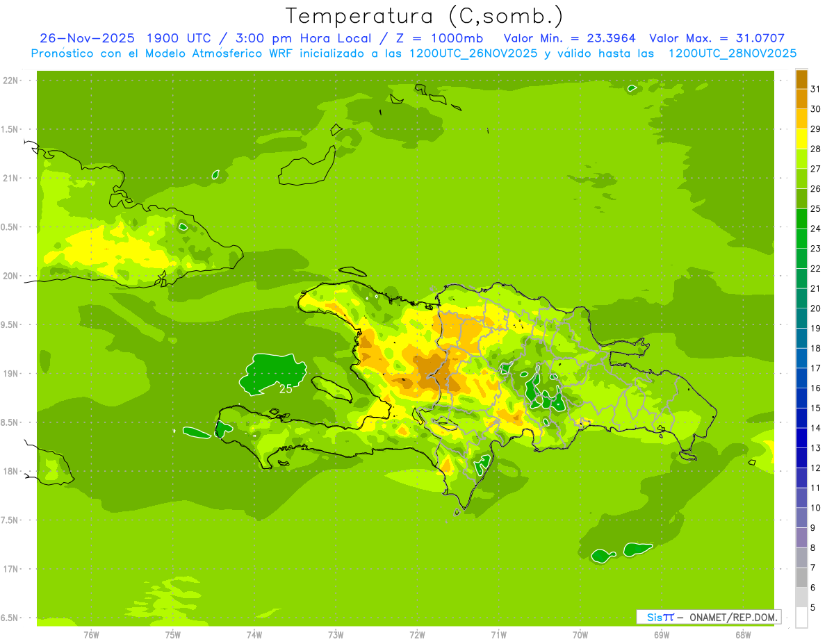Click the dark blue colorbar swatch between 13 and 14
Screen dimensions: 834x644
point(801,438)
